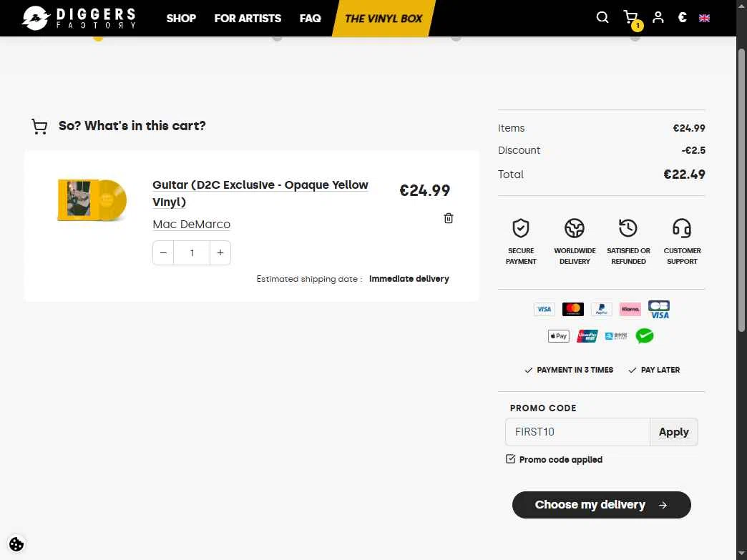Increase quantity with the plus button
Viewport: 747px width, 560px height.
pyautogui.click(x=220, y=252)
